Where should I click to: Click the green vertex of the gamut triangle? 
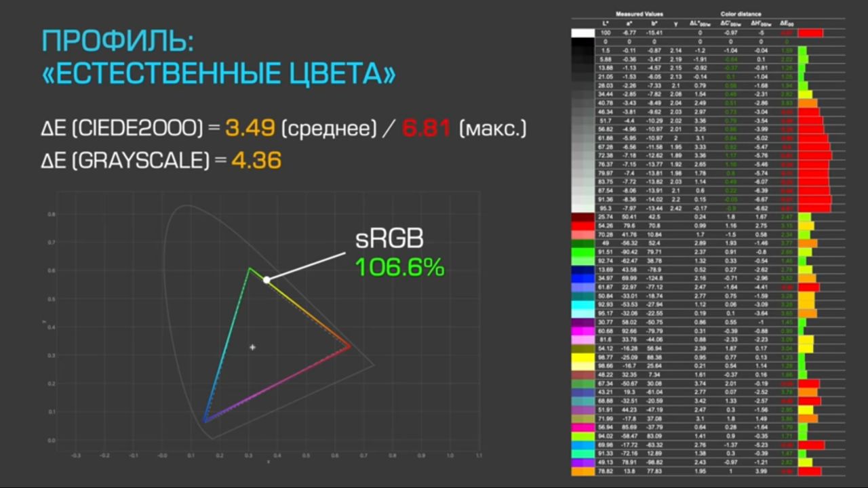(249, 268)
